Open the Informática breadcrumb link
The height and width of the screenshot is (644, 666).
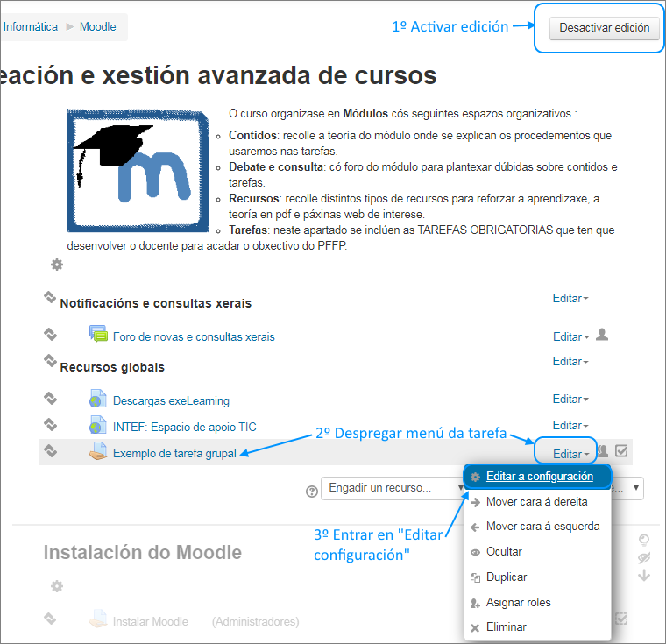click(30, 27)
